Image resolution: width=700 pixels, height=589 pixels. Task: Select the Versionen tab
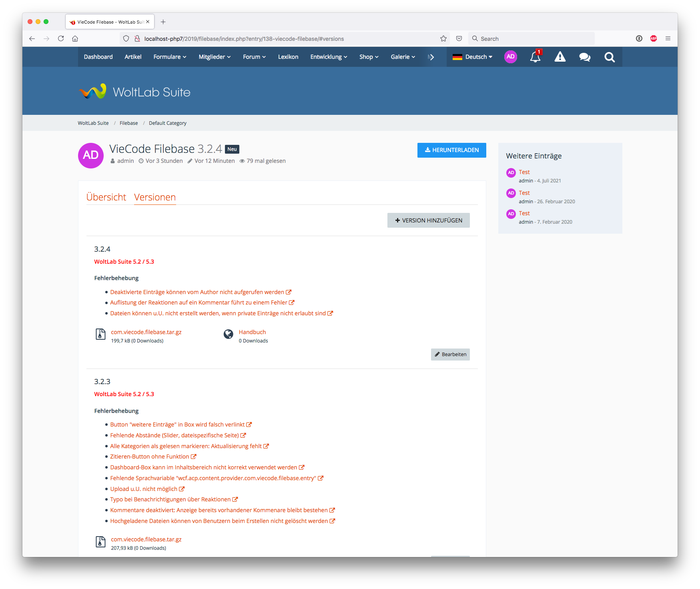tap(155, 197)
